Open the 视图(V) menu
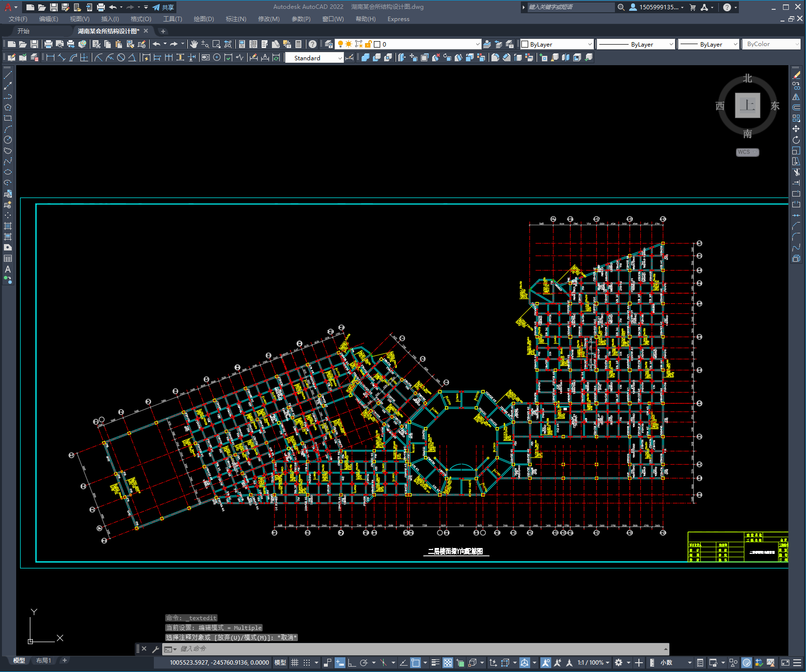 tap(79, 19)
